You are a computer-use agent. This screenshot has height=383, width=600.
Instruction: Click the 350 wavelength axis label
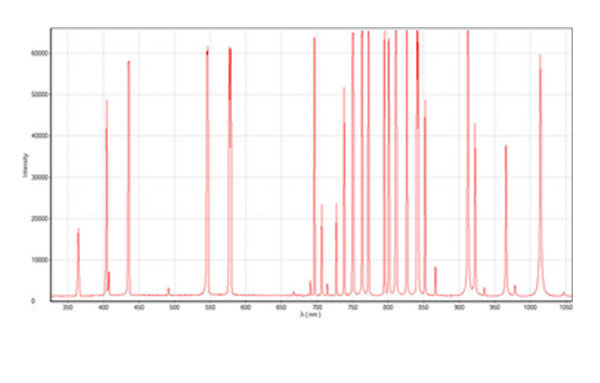pos(68,307)
